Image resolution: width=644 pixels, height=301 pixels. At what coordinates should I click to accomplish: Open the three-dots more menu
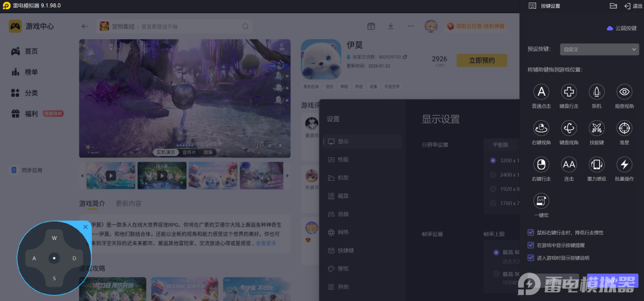click(411, 26)
